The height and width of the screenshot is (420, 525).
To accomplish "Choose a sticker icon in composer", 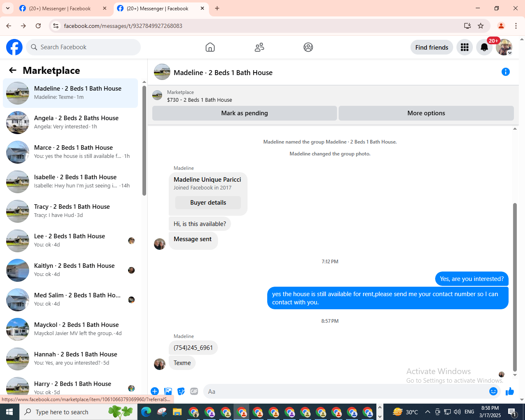I will (181, 391).
